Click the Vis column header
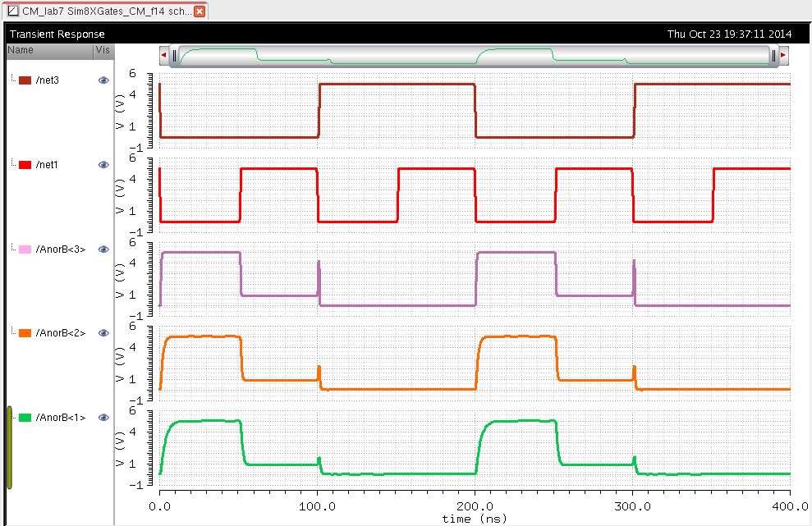The image size is (812, 526). [x=103, y=51]
